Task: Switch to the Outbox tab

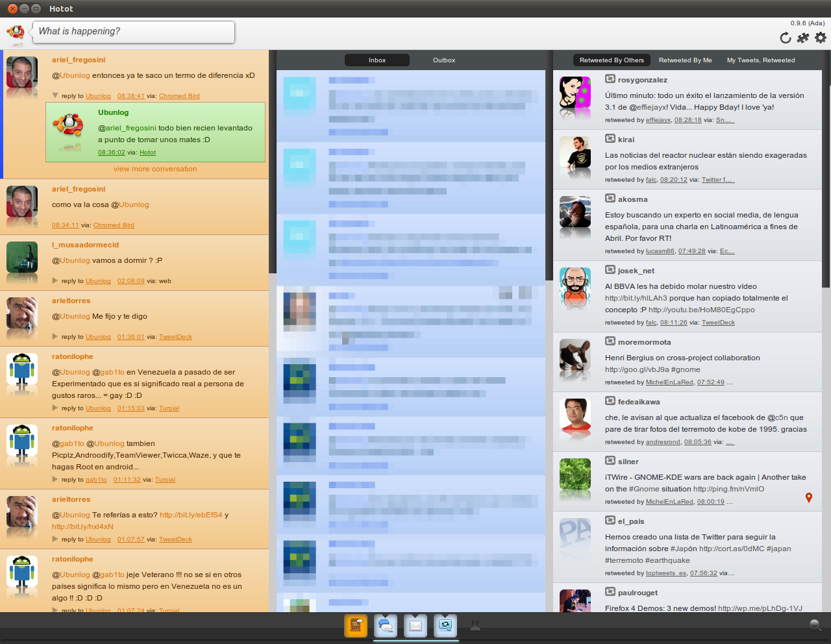Action: click(x=444, y=60)
